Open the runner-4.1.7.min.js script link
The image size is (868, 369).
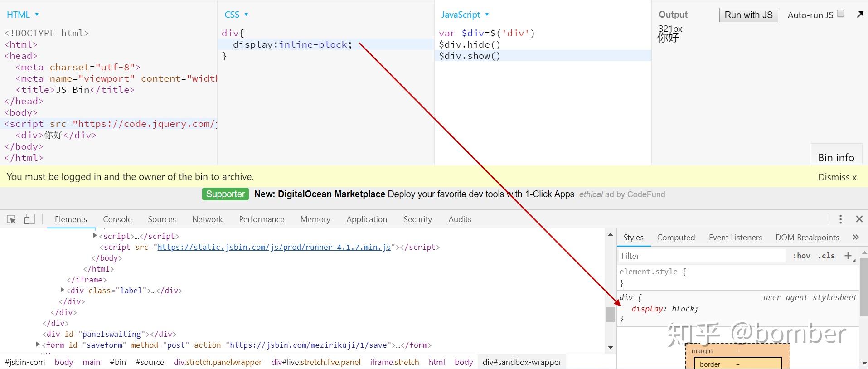point(274,247)
